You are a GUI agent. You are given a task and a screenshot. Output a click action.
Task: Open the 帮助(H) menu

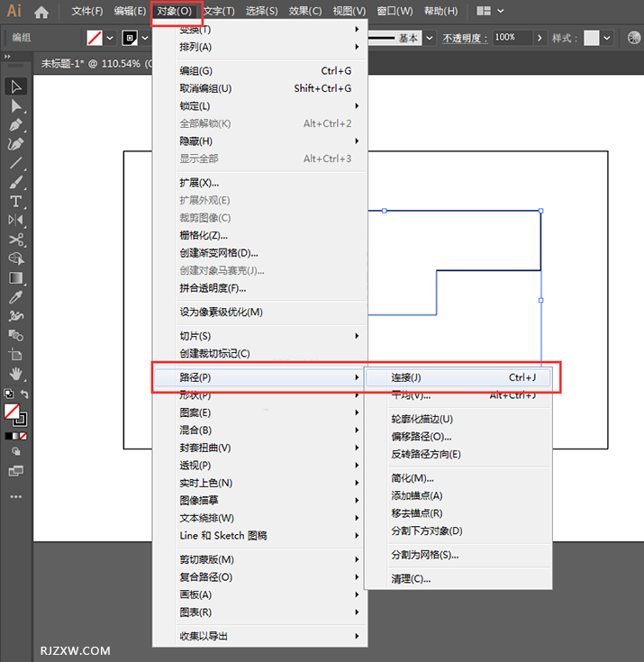click(440, 11)
